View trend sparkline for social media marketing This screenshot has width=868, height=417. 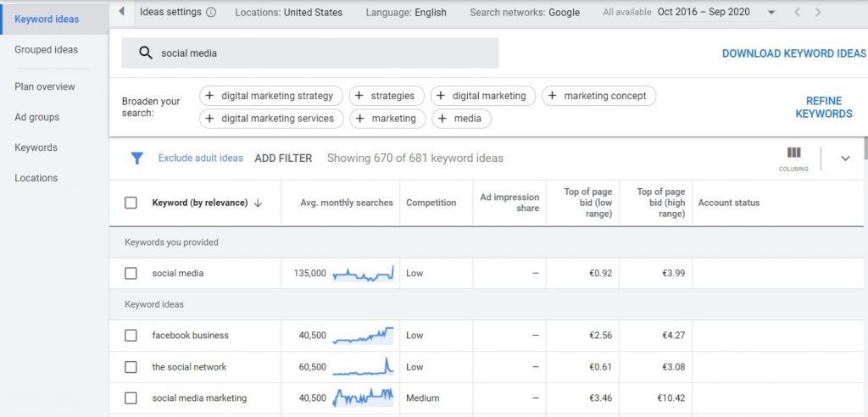click(x=363, y=398)
